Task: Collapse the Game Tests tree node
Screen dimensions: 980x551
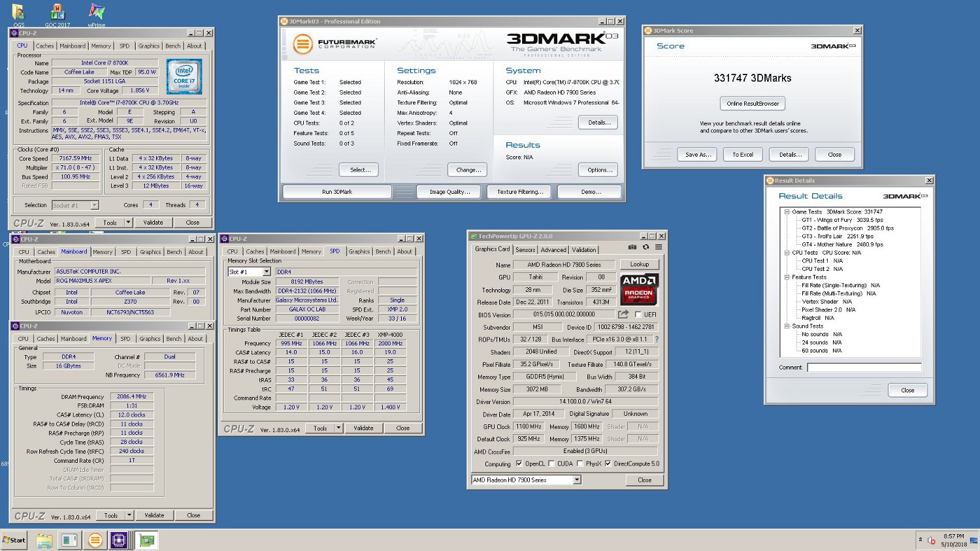Action: point(787,212)
